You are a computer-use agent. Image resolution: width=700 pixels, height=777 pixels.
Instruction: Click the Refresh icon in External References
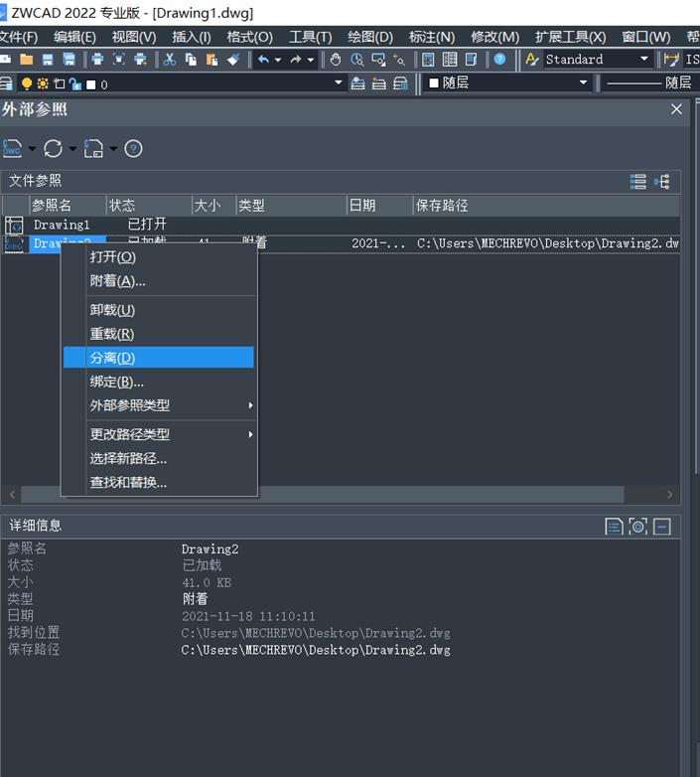pos(53,148)
